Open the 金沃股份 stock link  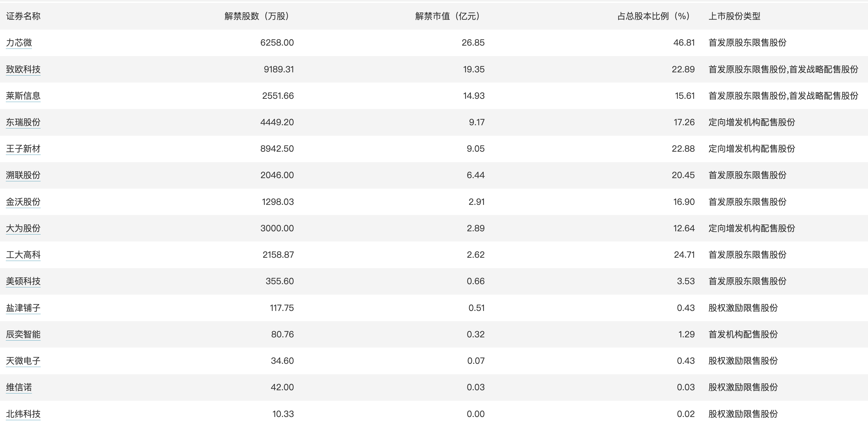[23, 202]
